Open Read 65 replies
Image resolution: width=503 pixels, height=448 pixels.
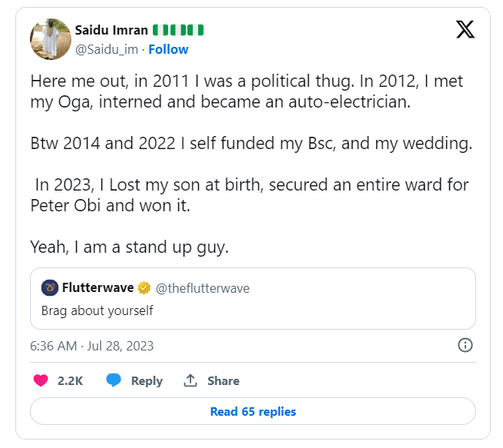click(x=253, y=411)
